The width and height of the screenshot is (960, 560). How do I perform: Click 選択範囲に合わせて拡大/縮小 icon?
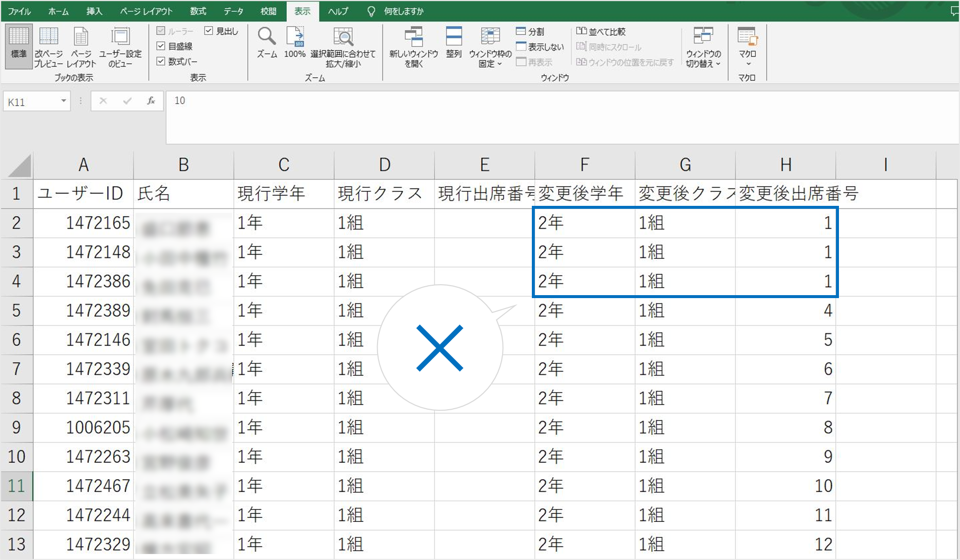point(343,38)
